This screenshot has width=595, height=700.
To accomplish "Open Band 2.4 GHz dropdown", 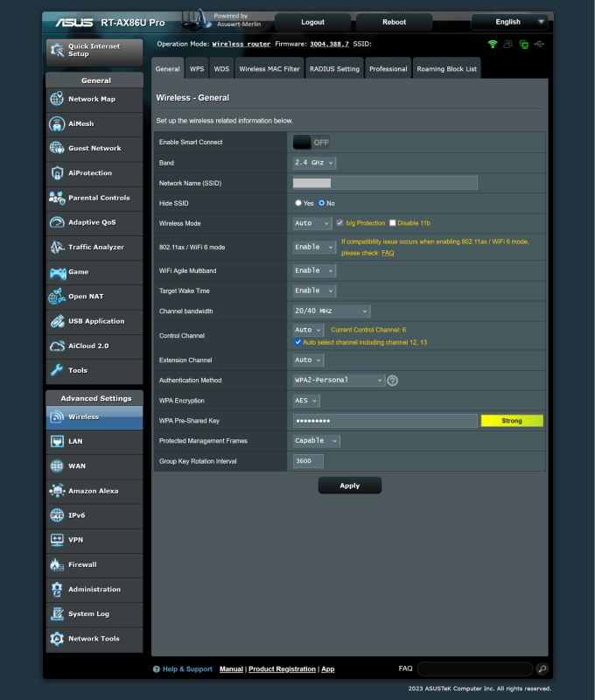I will click(x=314, y=163).
